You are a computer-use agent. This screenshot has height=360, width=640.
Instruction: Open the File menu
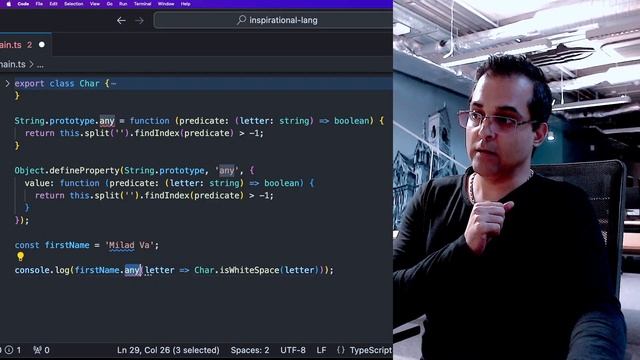pyautogui.click(x=39, y=4)
